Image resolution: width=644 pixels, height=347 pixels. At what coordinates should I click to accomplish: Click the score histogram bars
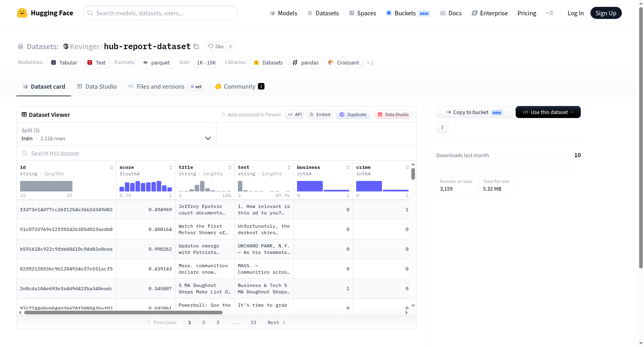[146, 186]
